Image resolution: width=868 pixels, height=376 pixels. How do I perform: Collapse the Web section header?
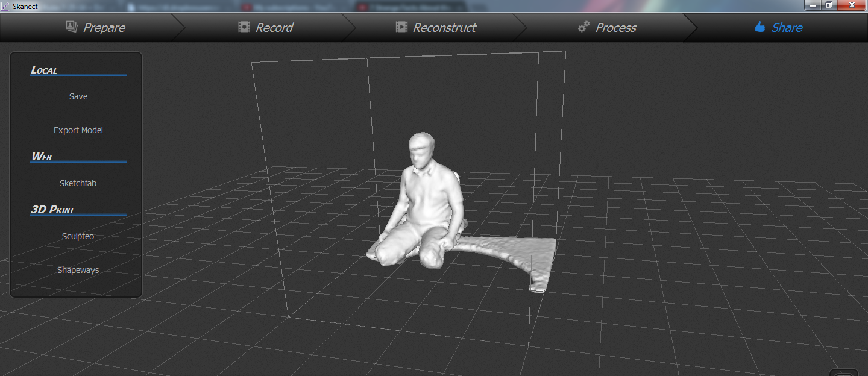coord(42,155)
